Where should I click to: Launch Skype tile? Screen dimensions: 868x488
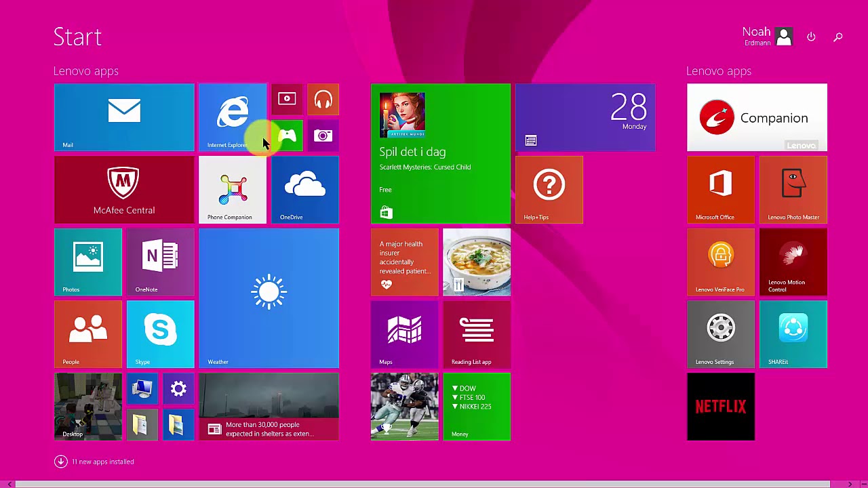(x=161, y=334)
